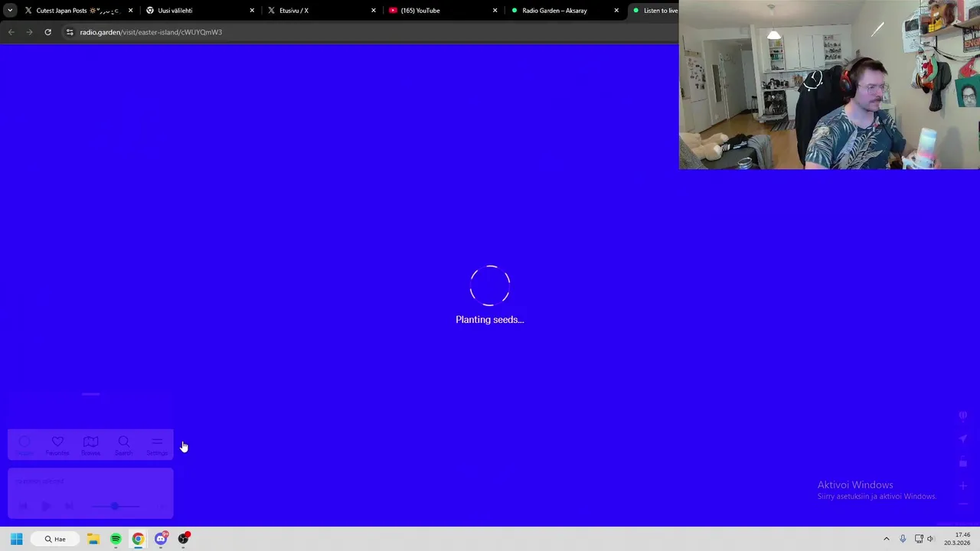Switch to Radio Garden – Aksaray tab

[565, 11]
